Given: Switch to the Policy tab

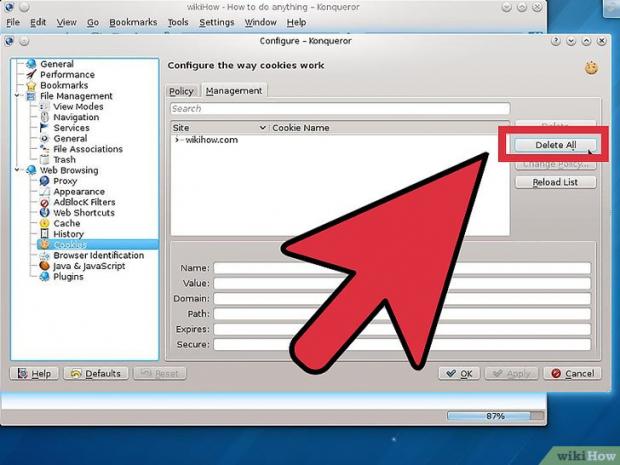Looking at the screenshot, I should pos(181,91).
